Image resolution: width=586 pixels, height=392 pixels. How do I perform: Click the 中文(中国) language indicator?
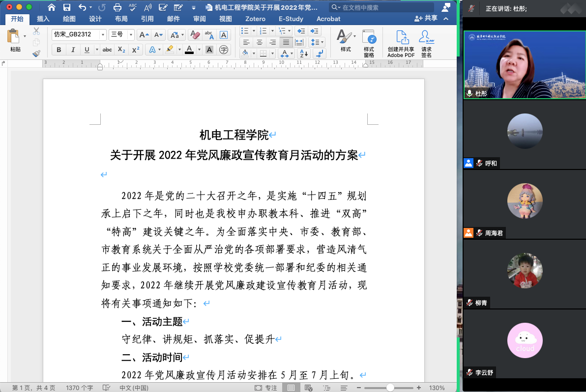(134, 388)
